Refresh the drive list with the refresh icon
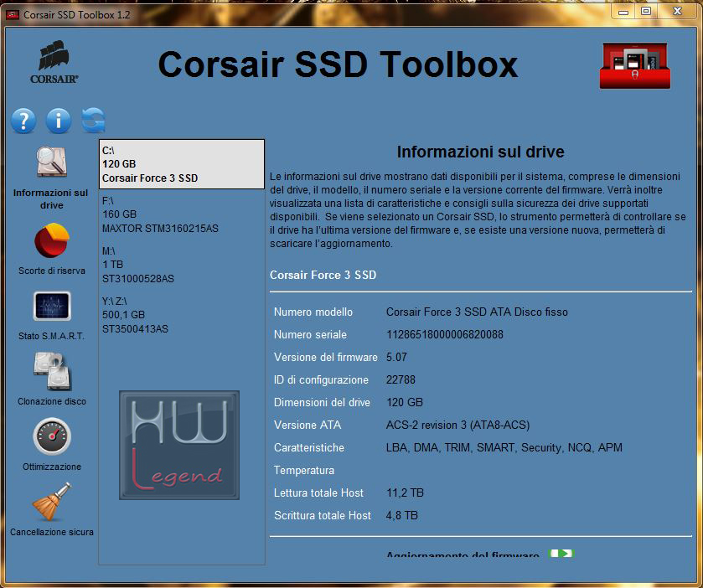 (x=93, y=120)
